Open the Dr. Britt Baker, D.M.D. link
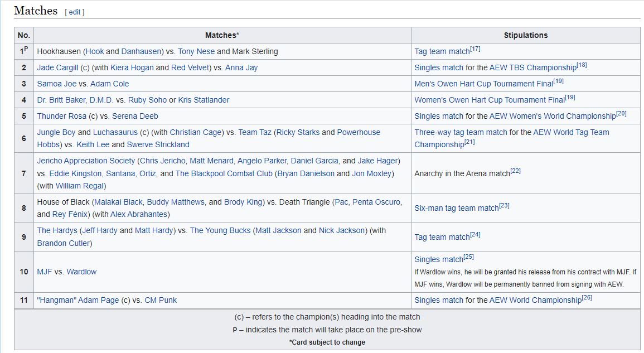Viewport: 644px width, 353px height. pos(75,100)
